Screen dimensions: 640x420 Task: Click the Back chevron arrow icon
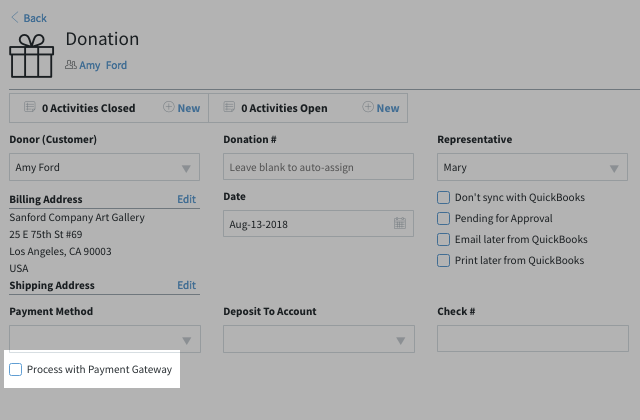[15, 18]
